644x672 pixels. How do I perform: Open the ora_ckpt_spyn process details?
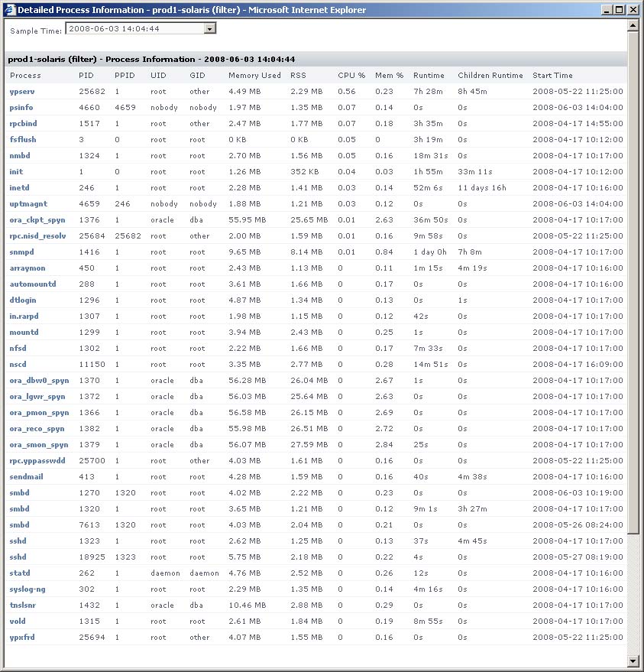[37, 220]
